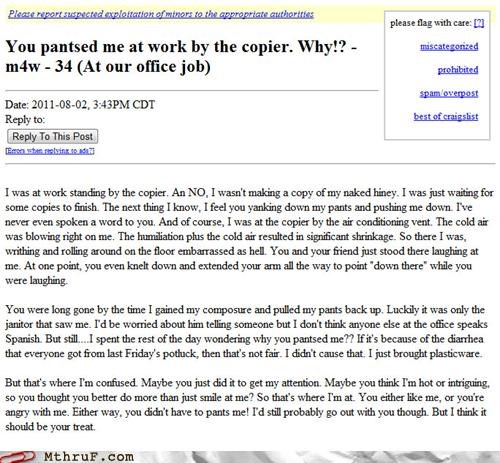
Task: Click the post title heading
Action: pyautogui.click(x=181, y=57)
